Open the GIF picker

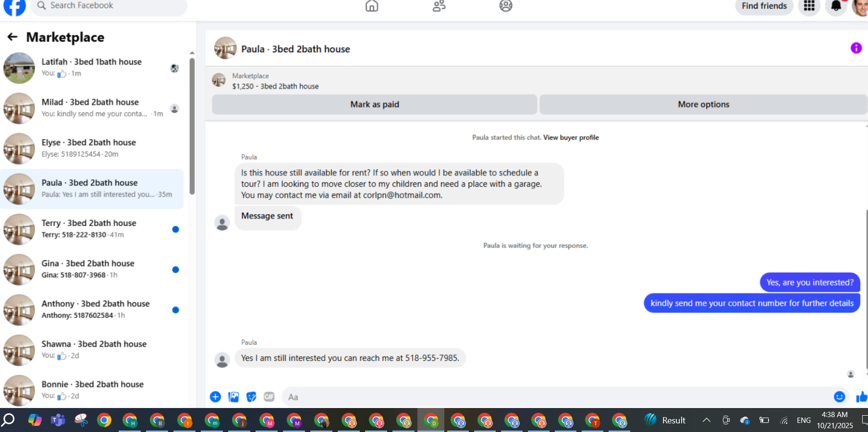[x=269, y=397]
